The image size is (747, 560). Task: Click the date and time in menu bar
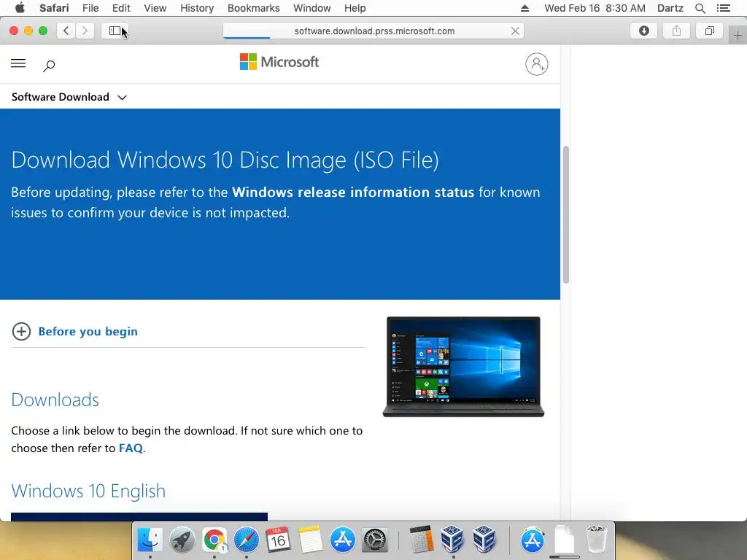595,8
